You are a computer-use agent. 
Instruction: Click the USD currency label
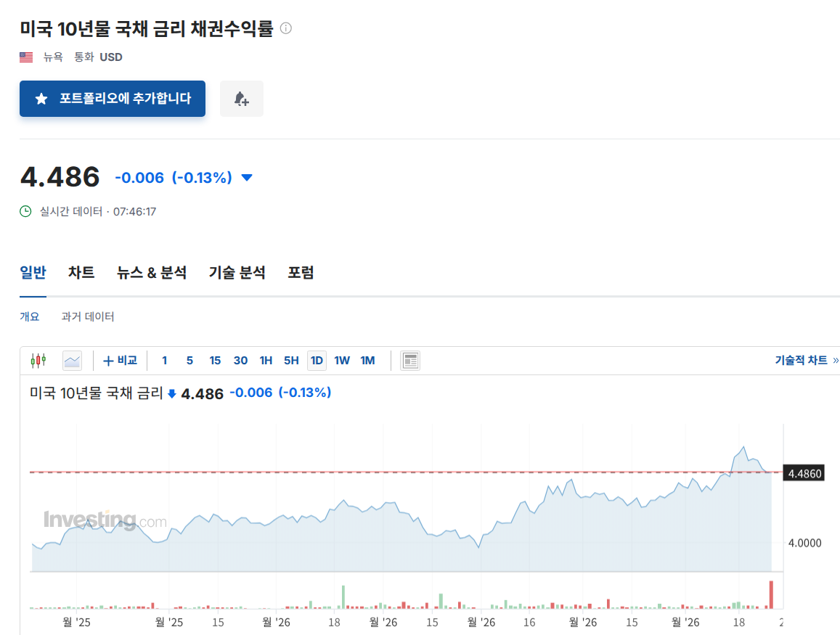111,57
